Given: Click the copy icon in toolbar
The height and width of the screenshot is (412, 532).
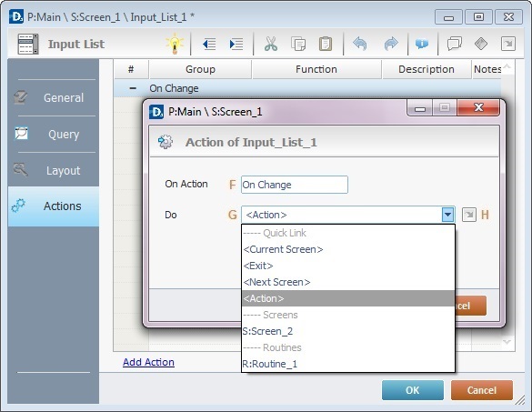Looking at the screenshot, I should click(298, 44).
